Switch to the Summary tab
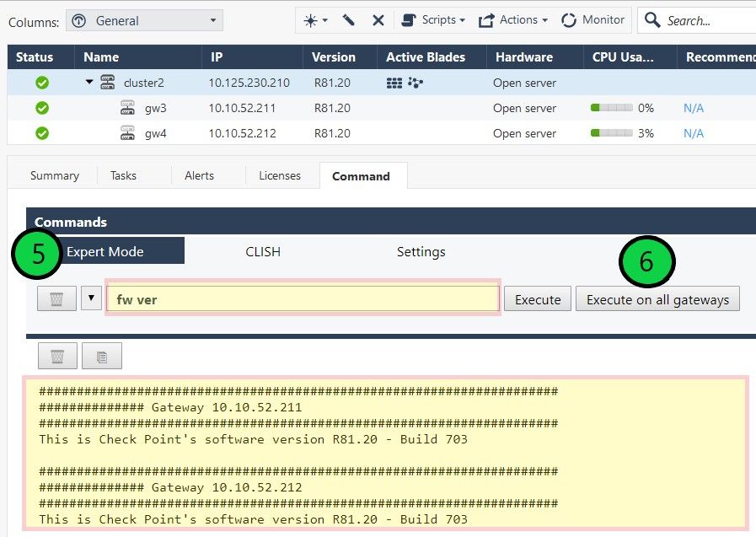Image resolution: width=756 pixels, height=537 pixels. click(x=54, y=175)
